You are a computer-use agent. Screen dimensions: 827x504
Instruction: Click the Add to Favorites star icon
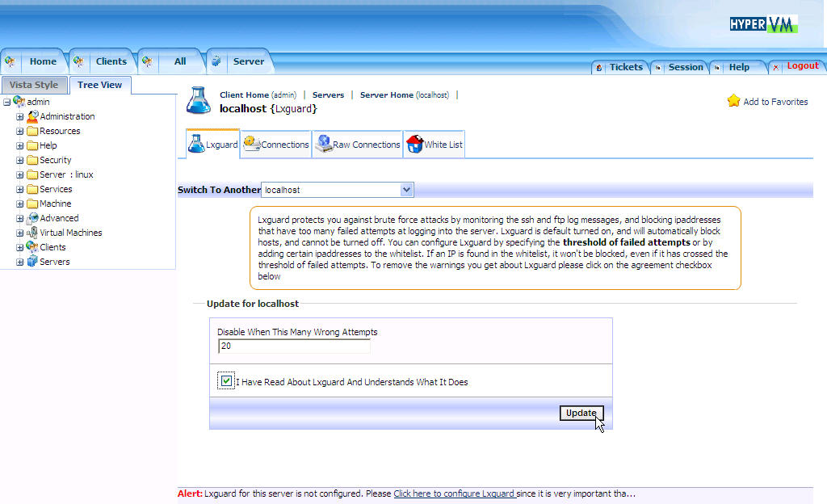pyautogui.click(x=733, y=101)
